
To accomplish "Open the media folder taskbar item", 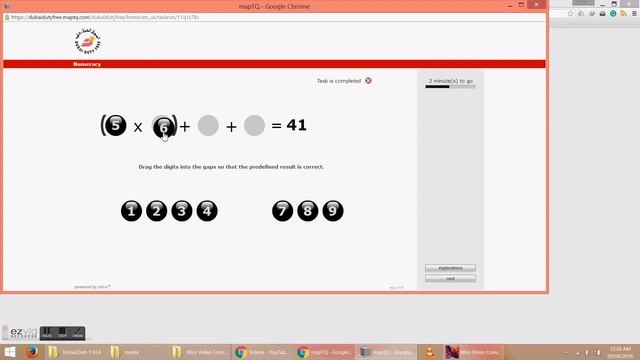I will [138, 352].
